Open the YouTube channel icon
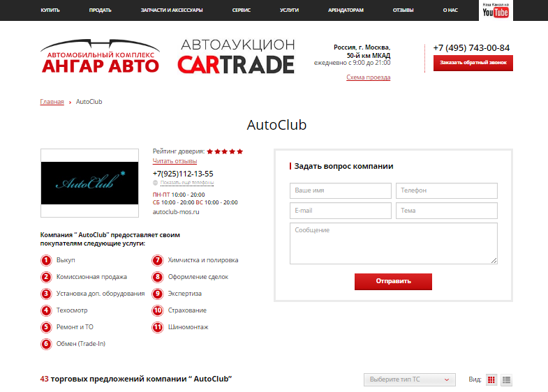 click(x=496, y=10)
